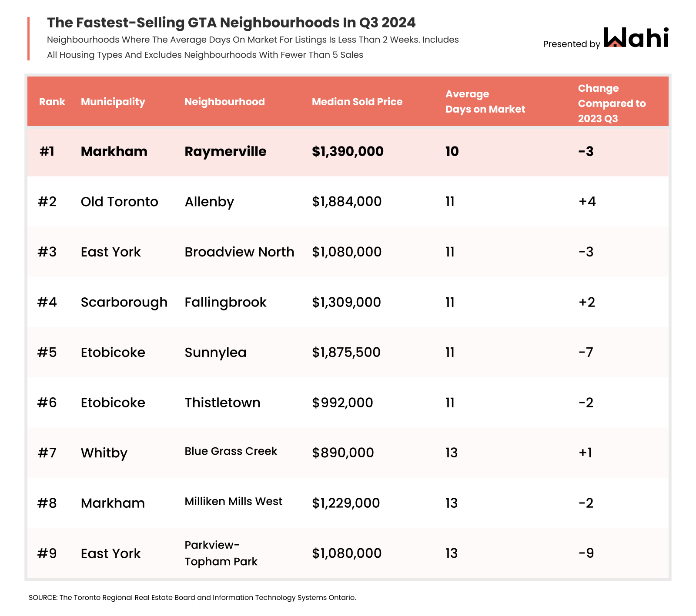Click rank '#9' cell

(x=47, y=553)
